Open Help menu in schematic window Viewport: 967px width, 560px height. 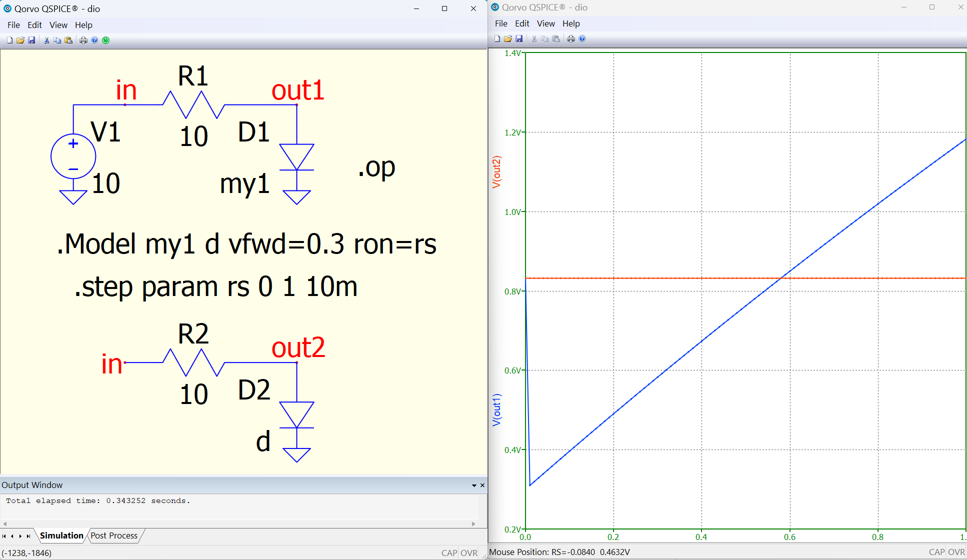(x=83, y=25)
